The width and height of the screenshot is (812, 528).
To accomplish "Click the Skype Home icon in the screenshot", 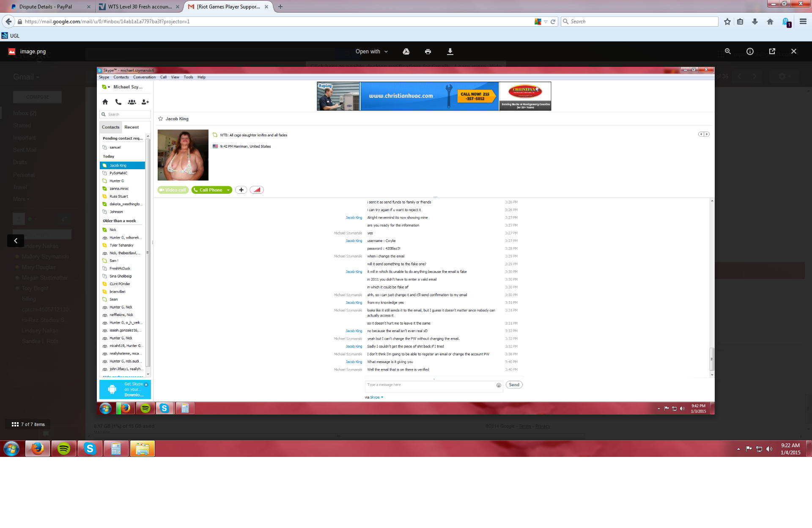I will (105, 102).
